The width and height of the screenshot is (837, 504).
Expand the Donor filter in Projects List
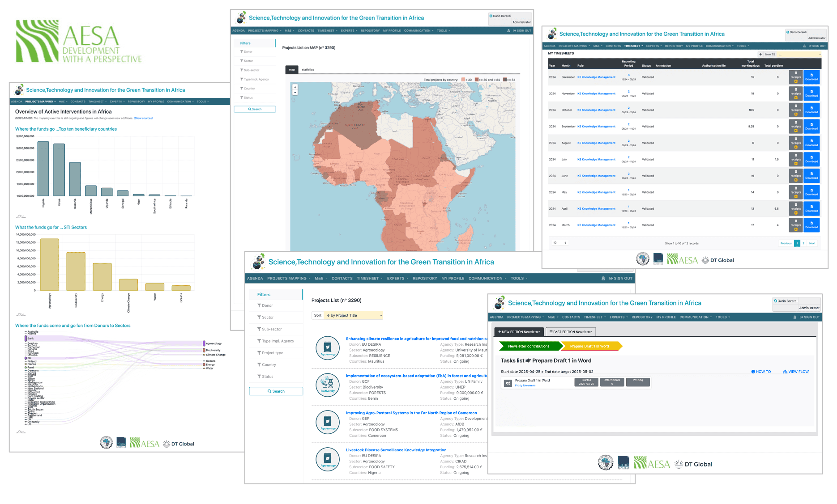267,305
